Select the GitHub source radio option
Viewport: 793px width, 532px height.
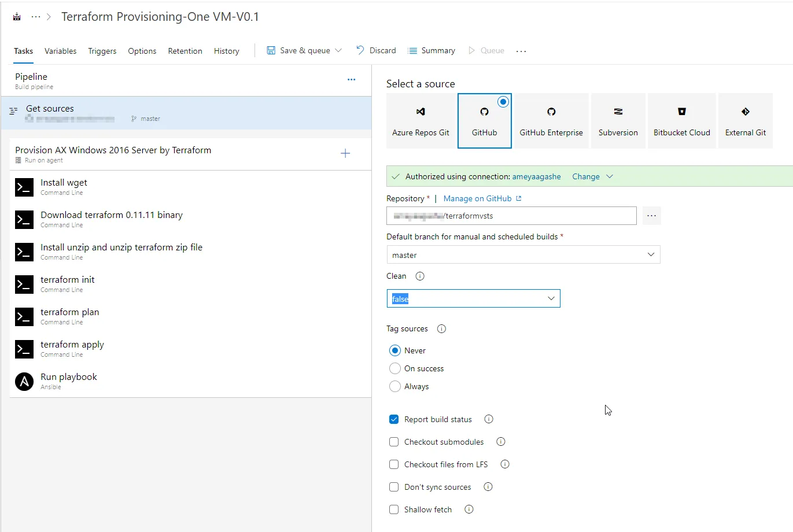click(503, 102)
